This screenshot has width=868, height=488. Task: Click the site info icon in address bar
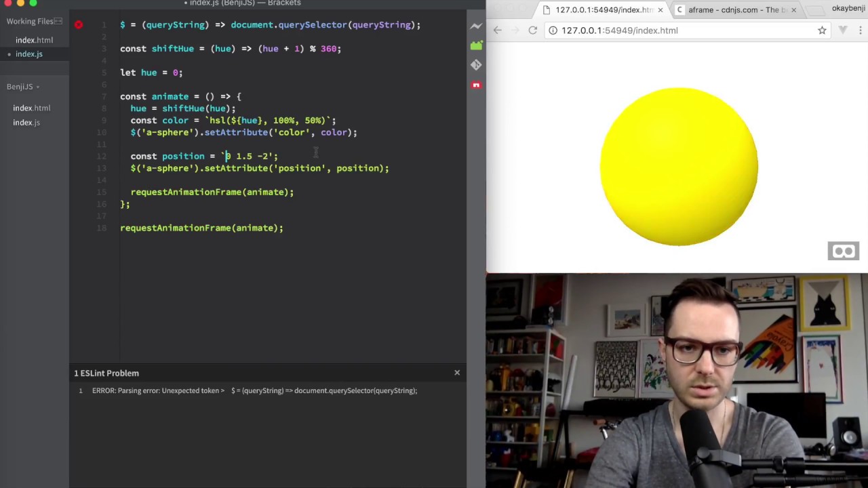point(553,30)
